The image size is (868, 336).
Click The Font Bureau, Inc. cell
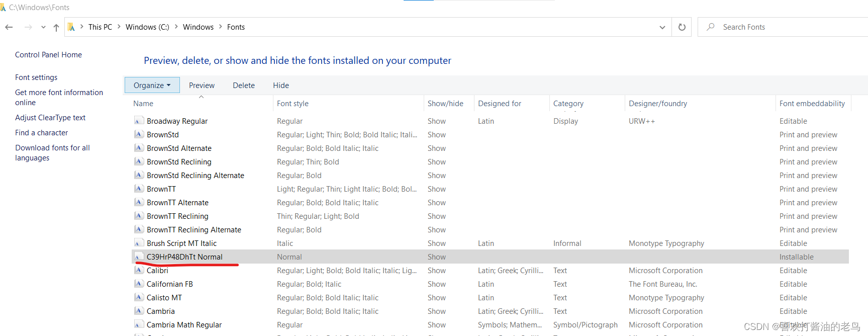(663, 284)
